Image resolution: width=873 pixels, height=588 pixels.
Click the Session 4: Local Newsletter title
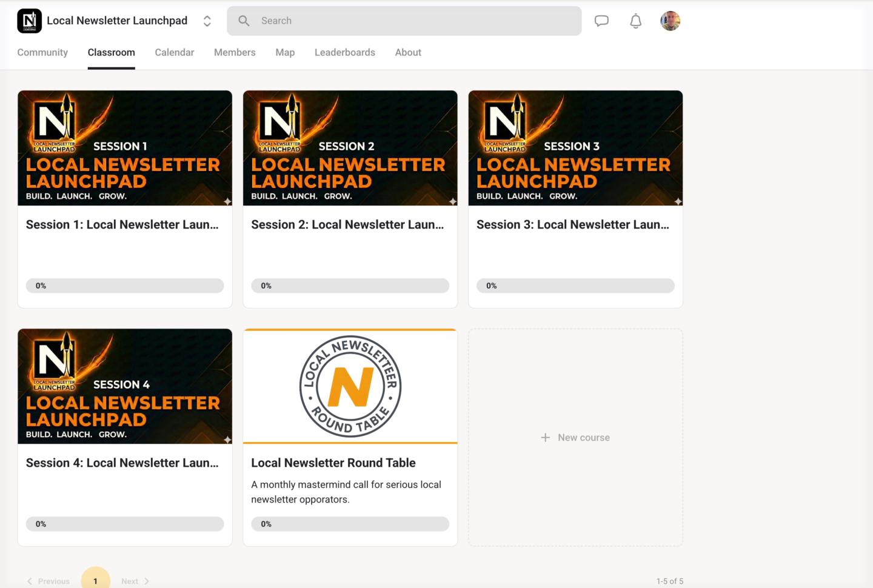[x=122, y=463]
